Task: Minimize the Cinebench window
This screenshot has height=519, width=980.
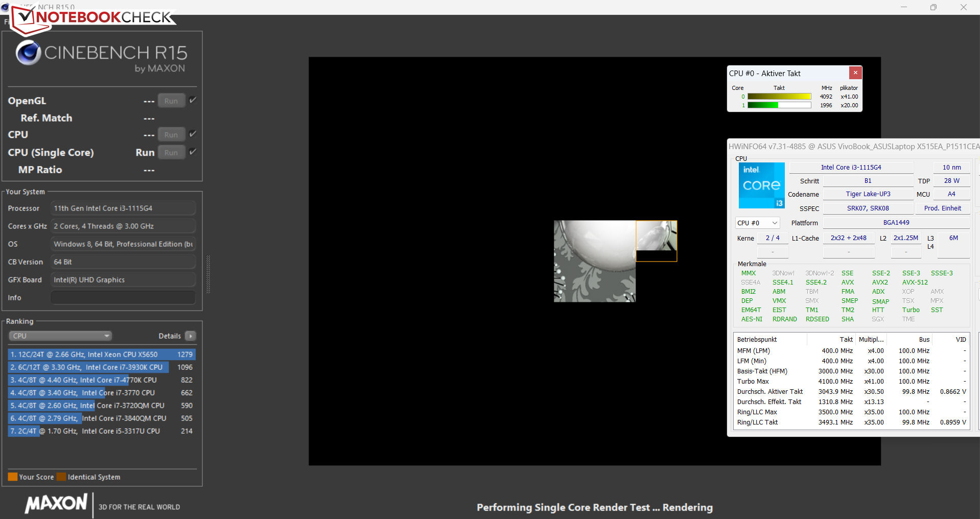Action: pyautogui.click(x=904, y=7)
